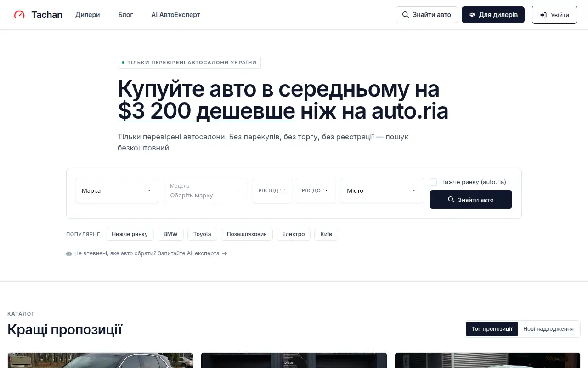Open the Марка brand dropdown
This screenshot has width=588, height=368.
pos(117,190)
